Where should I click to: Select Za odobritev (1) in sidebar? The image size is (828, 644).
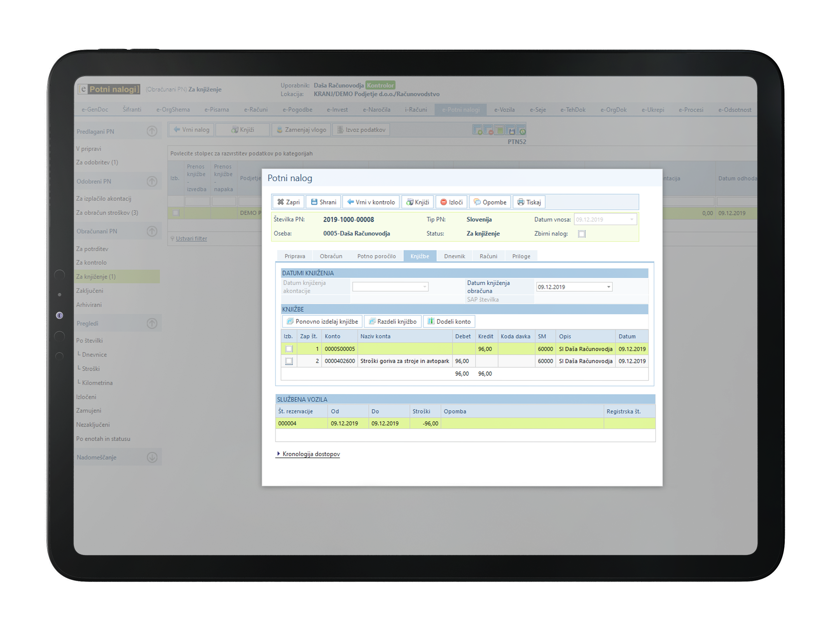pyautogui.click(x=97, y=162)
